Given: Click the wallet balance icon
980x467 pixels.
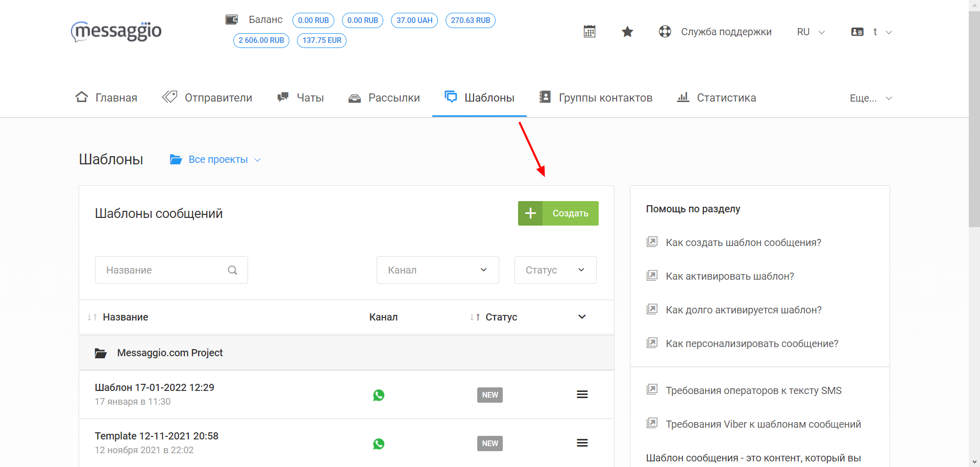Looking at the screenshot, I should [232, 20].
